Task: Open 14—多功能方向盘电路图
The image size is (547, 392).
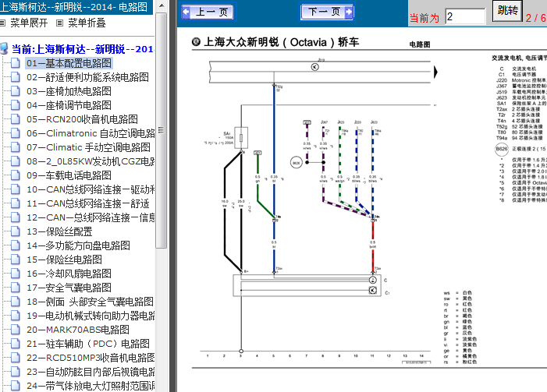Action: coord(78,245)
